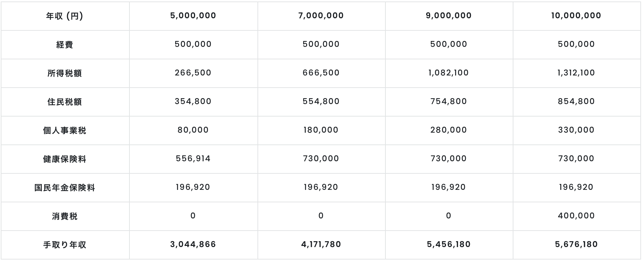Image resolution: width=644 pixels, height=261 pixels.
Task: Select the 854,800 resident tax cell
Action: tap(576, 102)
